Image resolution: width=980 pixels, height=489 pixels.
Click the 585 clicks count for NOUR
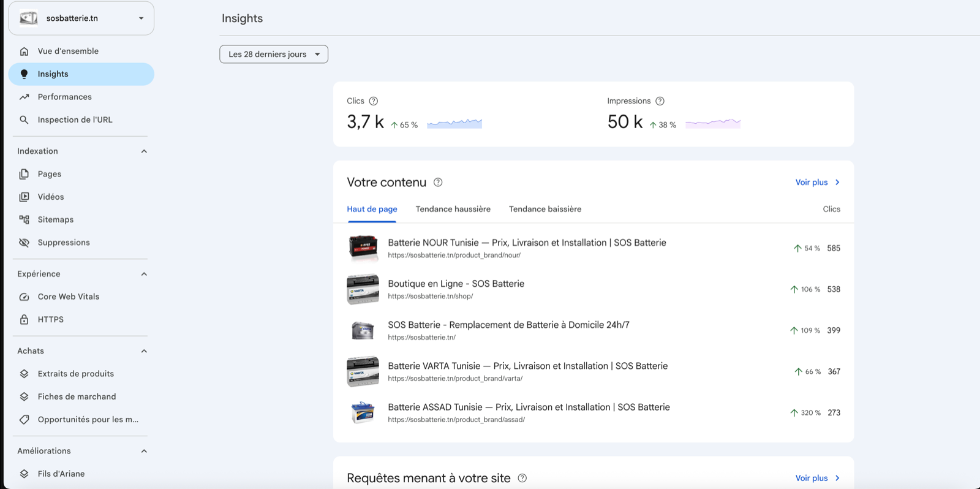[x=834, y=248]
